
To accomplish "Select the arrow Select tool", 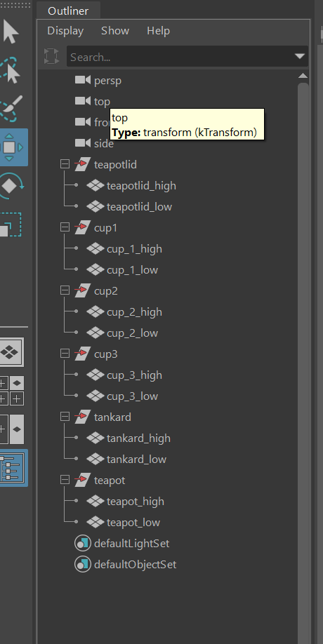I will [x=11, y=32].
